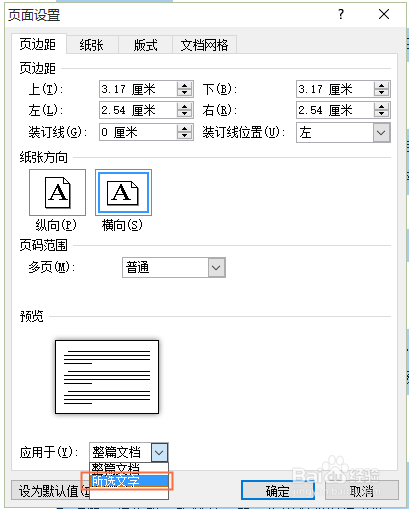
Task: Choose 所选文字 in the dropdown list
Action: (x=129, y=481)
